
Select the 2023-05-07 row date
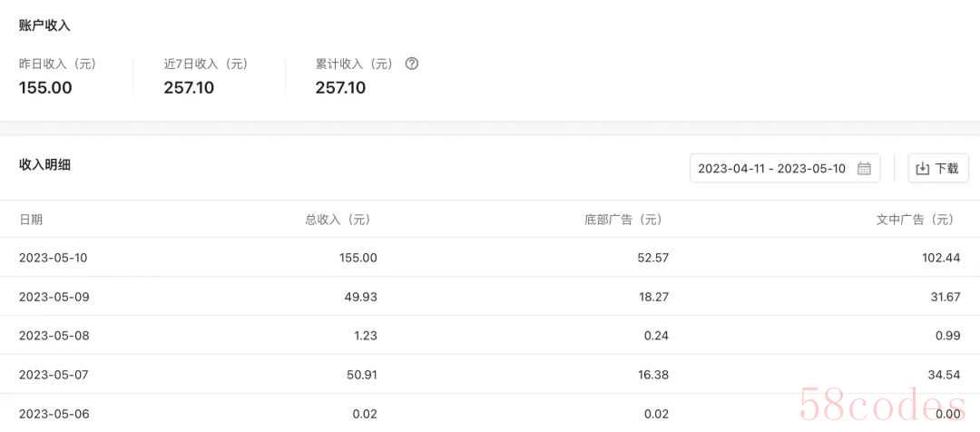click(x=54, y=375)
